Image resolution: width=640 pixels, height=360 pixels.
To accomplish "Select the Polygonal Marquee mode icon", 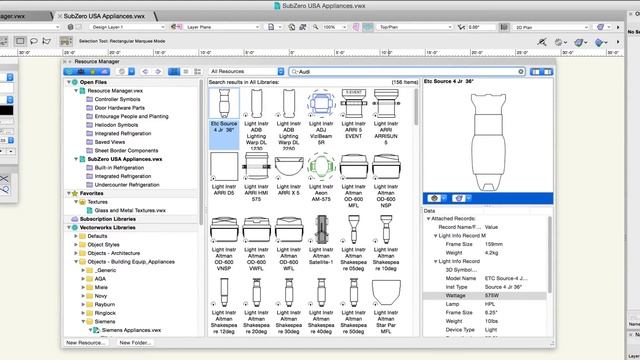I will (x=47, y=41).
